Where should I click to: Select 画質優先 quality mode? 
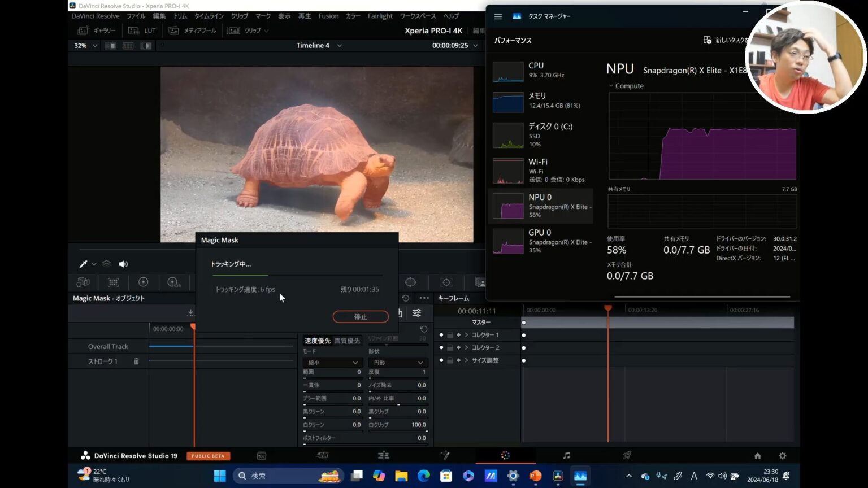click(x=346, y=341)
